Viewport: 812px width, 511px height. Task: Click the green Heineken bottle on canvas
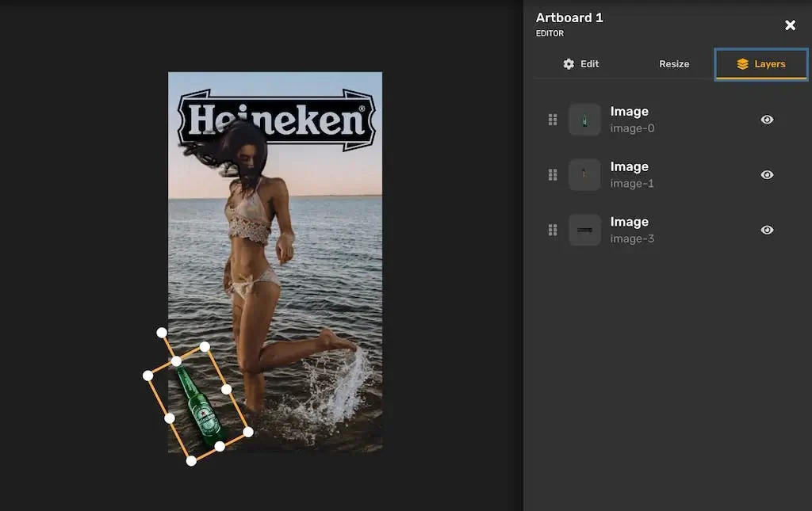coord(201,406)
